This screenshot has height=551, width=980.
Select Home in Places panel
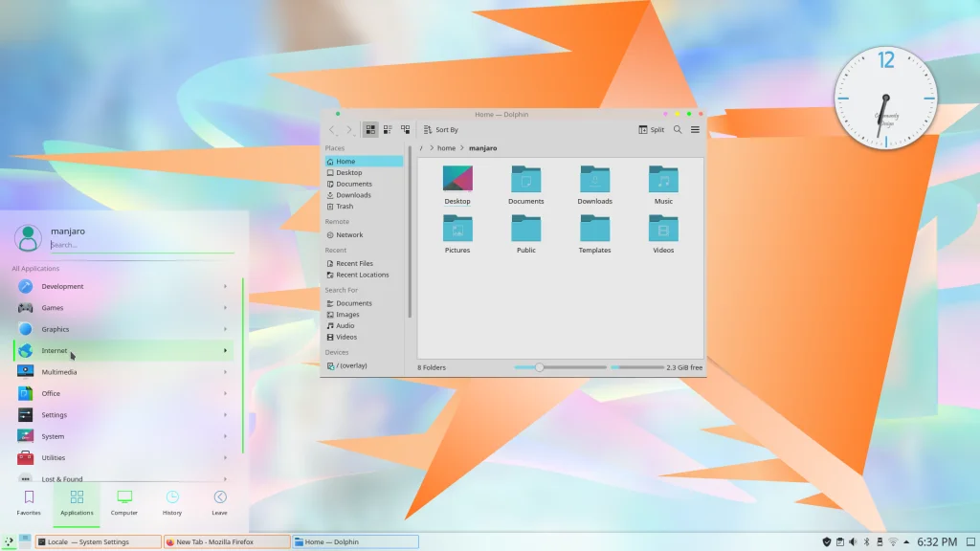pos(364,161)
